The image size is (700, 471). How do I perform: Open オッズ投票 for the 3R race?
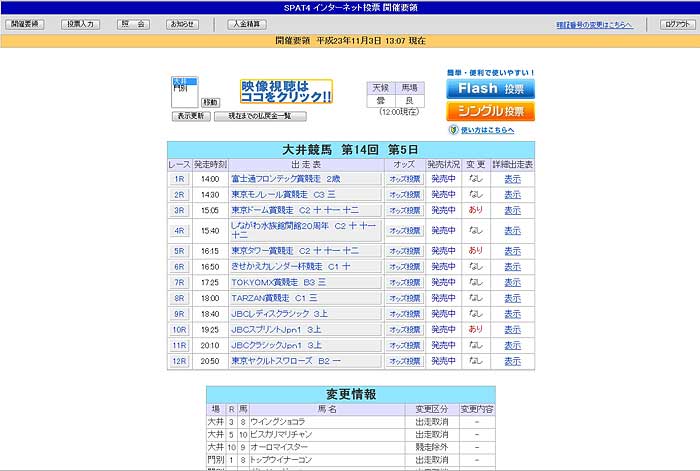point(405,211)
